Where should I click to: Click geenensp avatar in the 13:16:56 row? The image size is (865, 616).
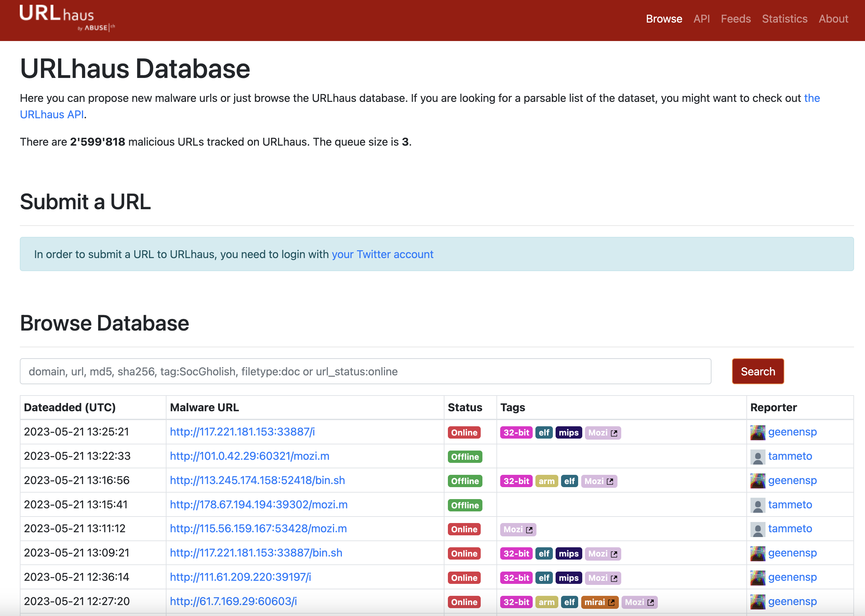[758, 481]
